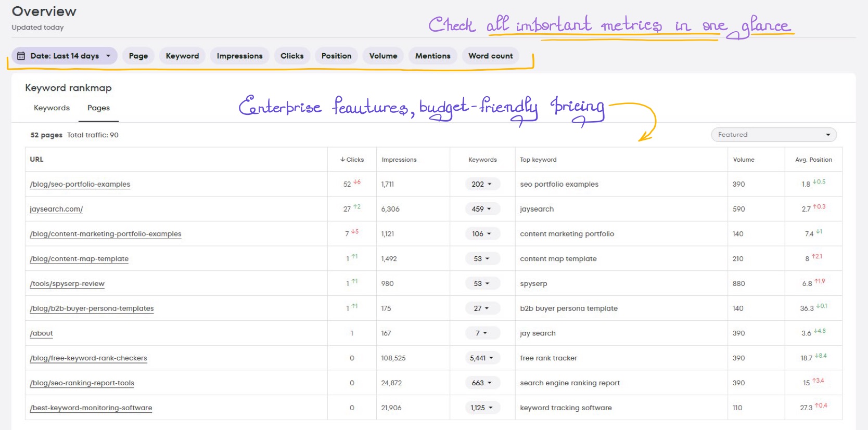Expand the 202 keywords dropdown

tap(482, 184)
